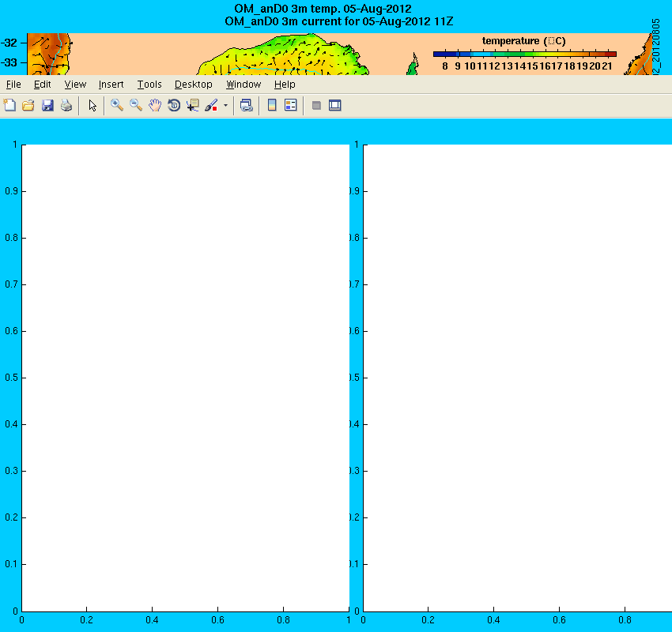Open the Tools menu
This screenshot has width=672, height=632.
click(x=149, y=85)
